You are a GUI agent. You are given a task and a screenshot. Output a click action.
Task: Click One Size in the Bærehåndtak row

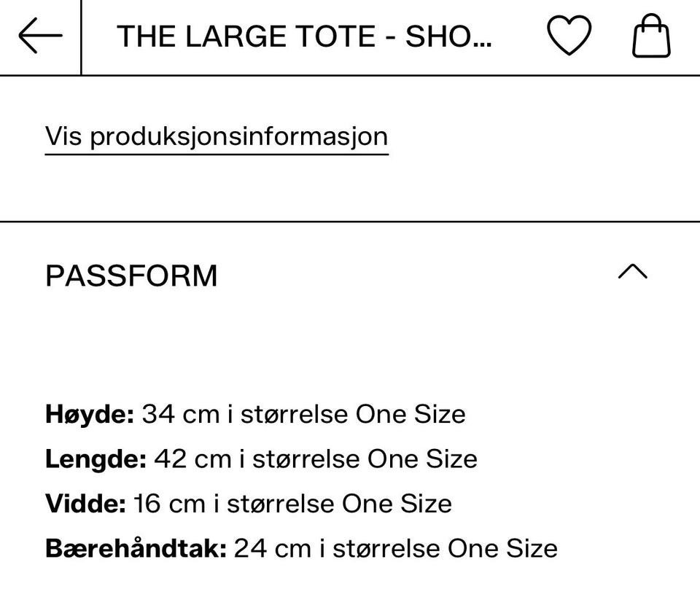click(x=502, y=548)
